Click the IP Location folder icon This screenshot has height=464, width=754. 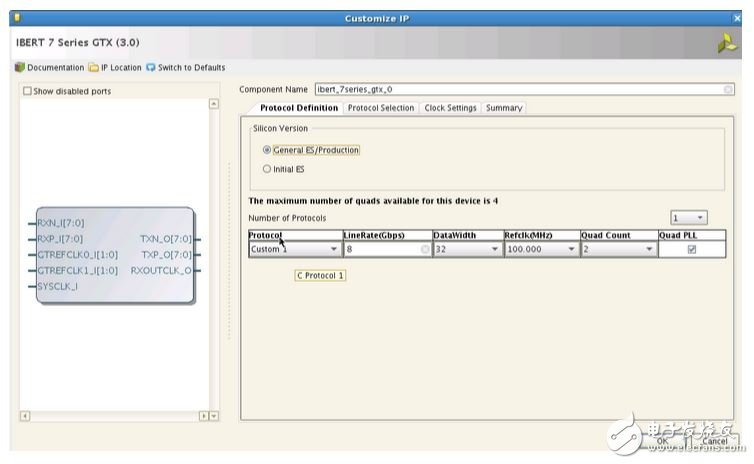(x=94, y=67)
